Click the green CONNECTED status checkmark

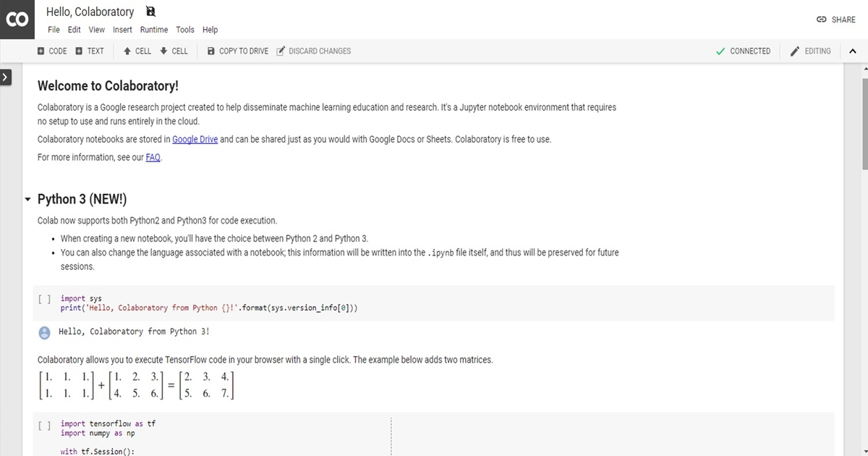[x=721, y=51]
